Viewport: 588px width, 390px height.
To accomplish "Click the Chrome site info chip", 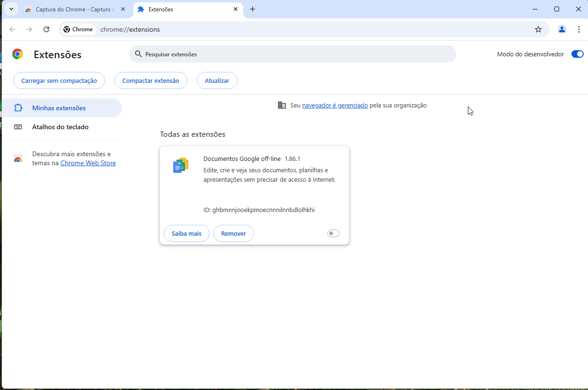I will coord(79,29).
